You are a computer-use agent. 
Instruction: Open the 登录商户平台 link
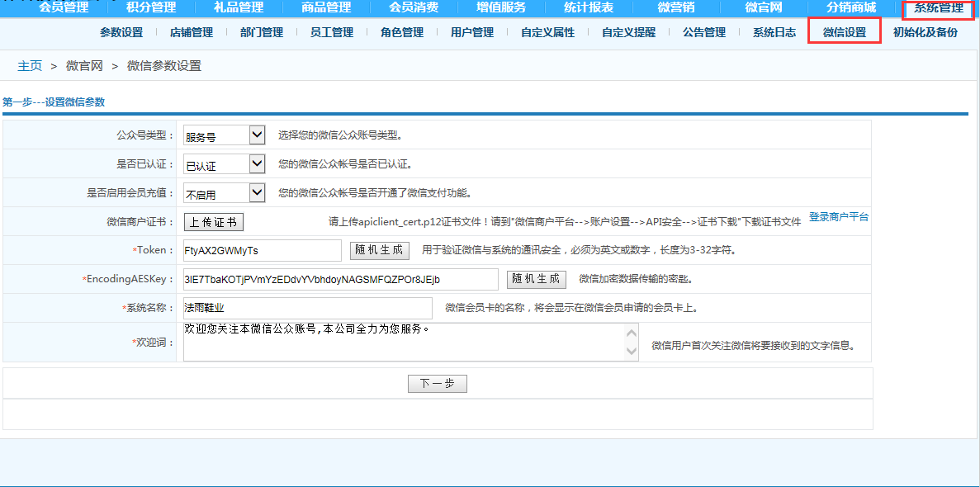[839, 217]
